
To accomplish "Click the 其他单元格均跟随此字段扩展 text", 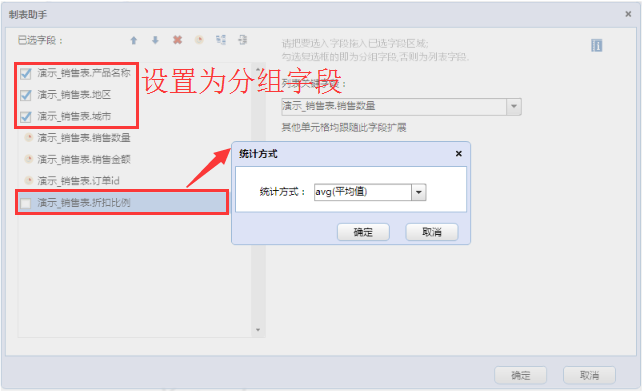I will 344,127.
